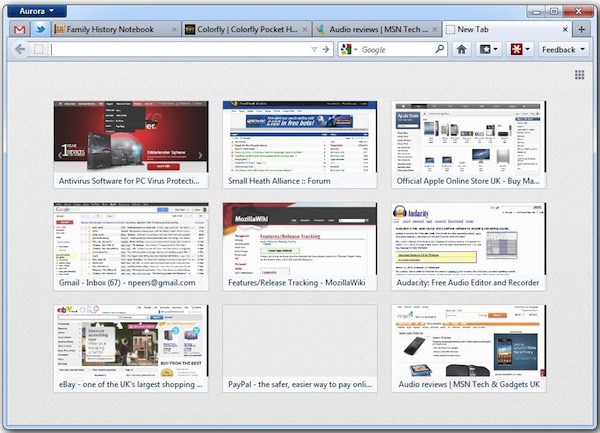The image size is (600, 433).
Task: Open Audio reviews MSN Tech thumbnail
Action: pos(468,340)
